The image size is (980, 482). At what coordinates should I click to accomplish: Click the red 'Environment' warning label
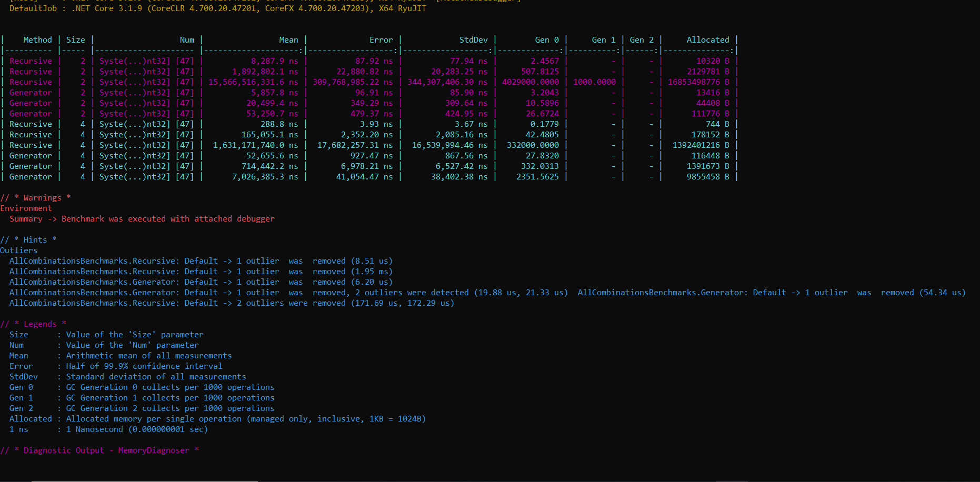(26, 208)
